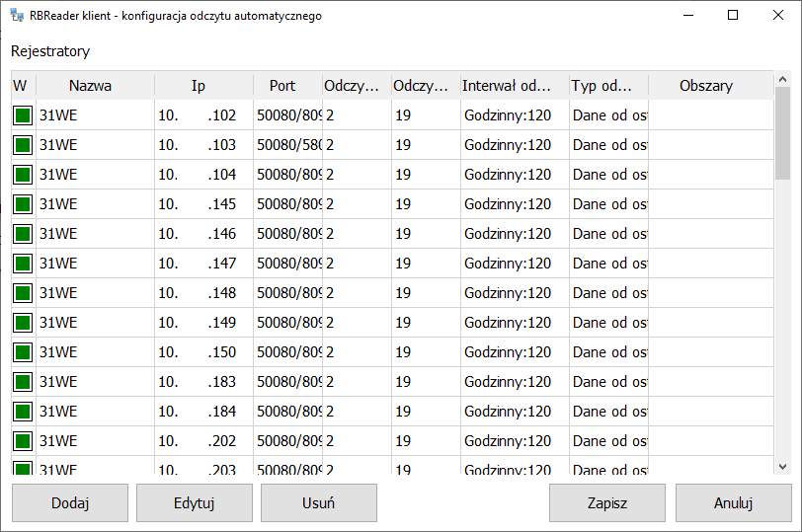Viewport: 802px width, 532px height.
Task: Toggle green checkbox for registrator IP ending .184
Action: (23, 412)
